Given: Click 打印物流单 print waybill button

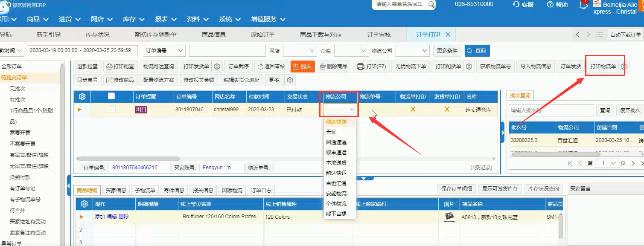Looking at the screenshot, I should 603,67.
